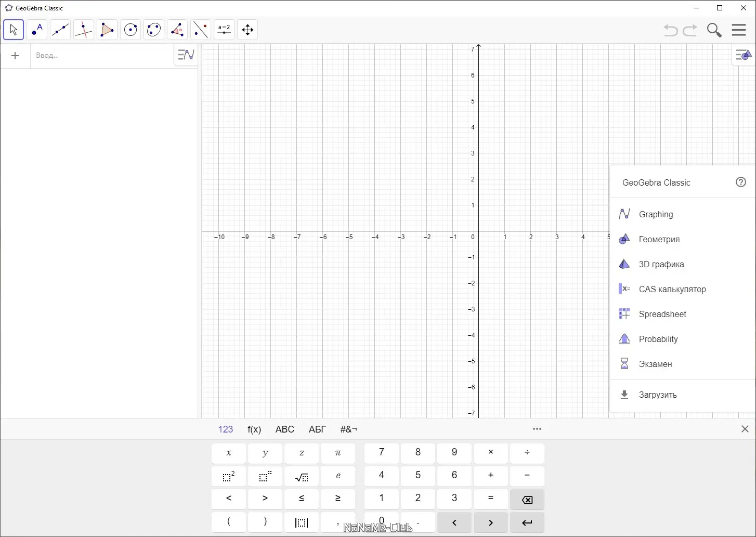
Task: Select the Polygon tool
Action: [107, 30]
